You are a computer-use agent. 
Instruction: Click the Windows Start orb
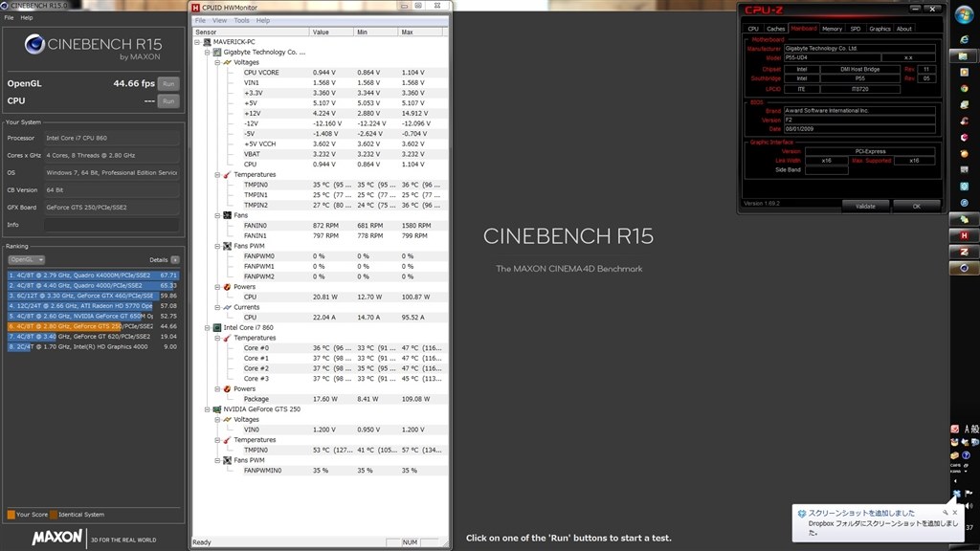coord(964,14)
